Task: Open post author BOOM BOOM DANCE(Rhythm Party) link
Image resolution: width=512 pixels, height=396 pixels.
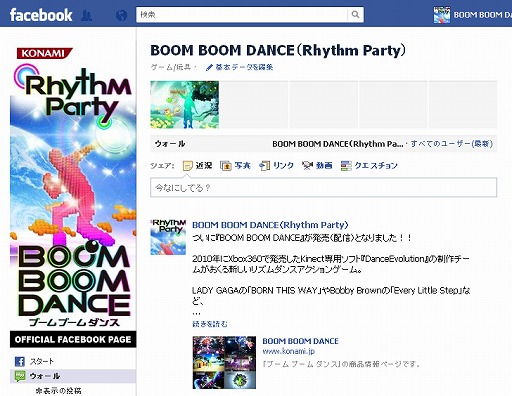Action: point(270,225)
